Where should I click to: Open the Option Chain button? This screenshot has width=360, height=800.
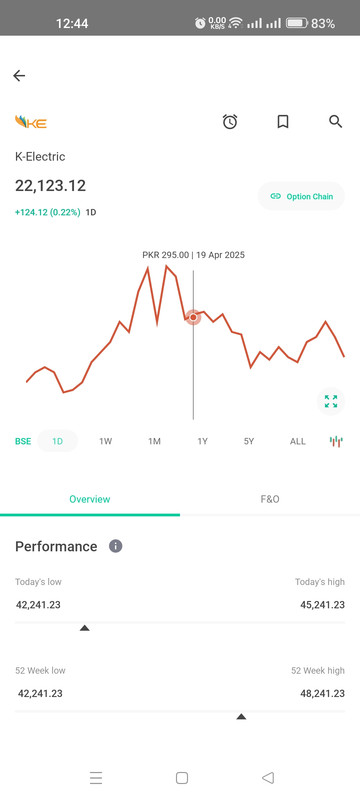coord(301,196)
